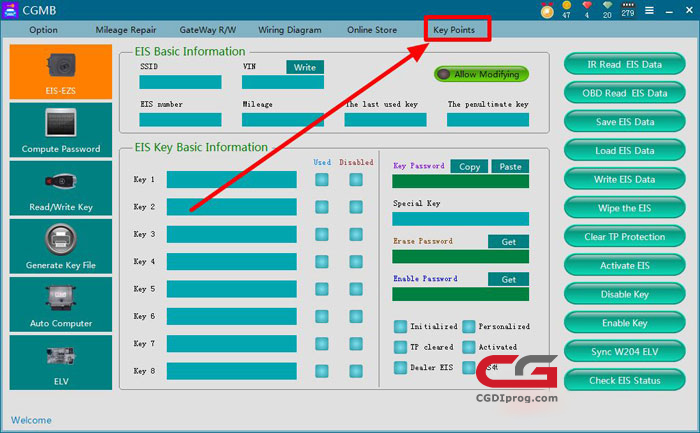700x433 pixels.
Task: Toggle the Dealer EIS checkbox
Action: pos(400,367)
